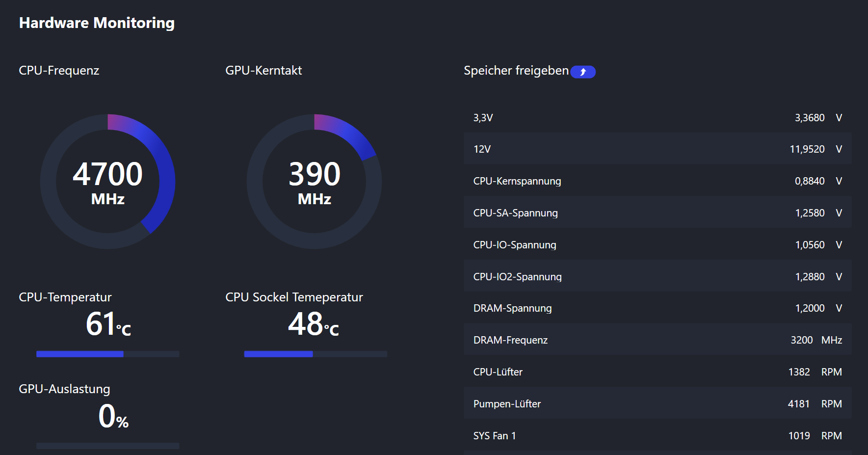Select the CPU-IO2-Spannung row
Viewport: 868px width, 455px height.
coord(658,277)
